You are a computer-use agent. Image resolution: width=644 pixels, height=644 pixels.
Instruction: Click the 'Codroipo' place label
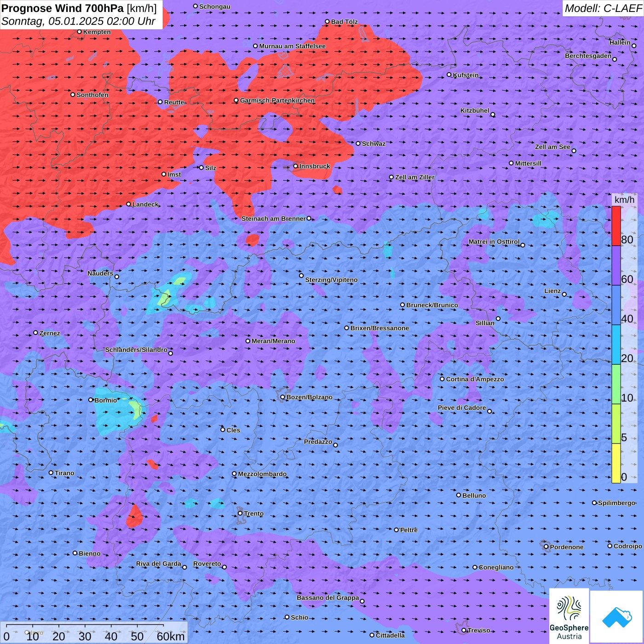click(628, 546)
